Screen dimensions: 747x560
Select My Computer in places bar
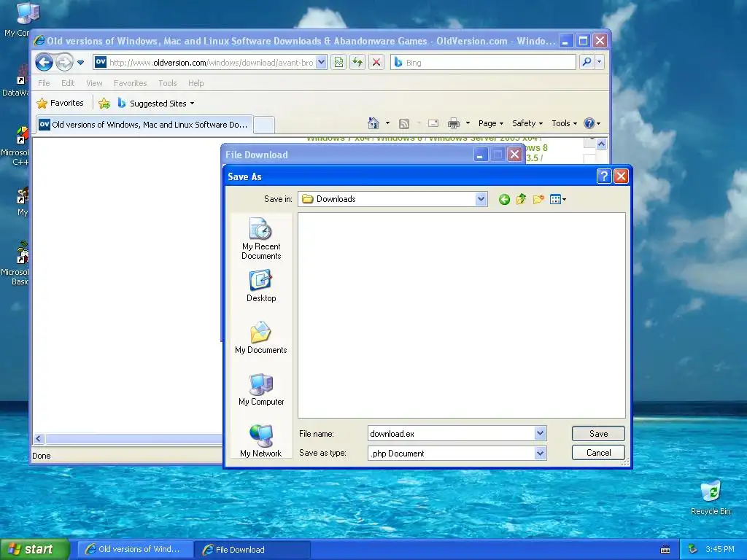tap(261, 389)
